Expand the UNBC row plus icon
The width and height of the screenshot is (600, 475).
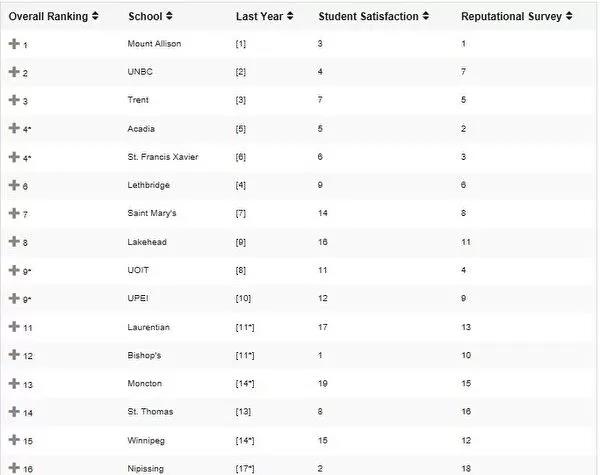pos(14,72)
